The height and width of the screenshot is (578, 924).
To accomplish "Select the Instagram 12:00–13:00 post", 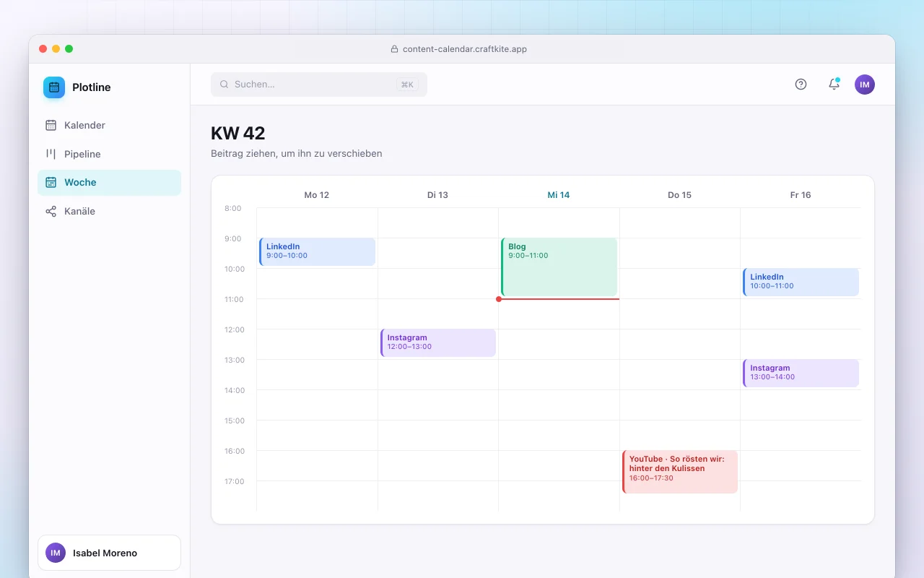I will pyautogui.click(x=438, y=342).
